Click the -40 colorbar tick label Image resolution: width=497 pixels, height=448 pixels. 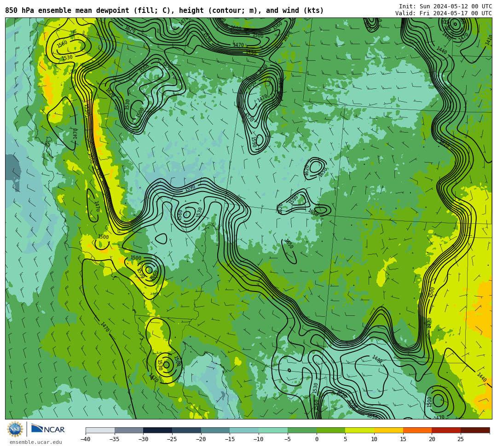coord(86,439)
